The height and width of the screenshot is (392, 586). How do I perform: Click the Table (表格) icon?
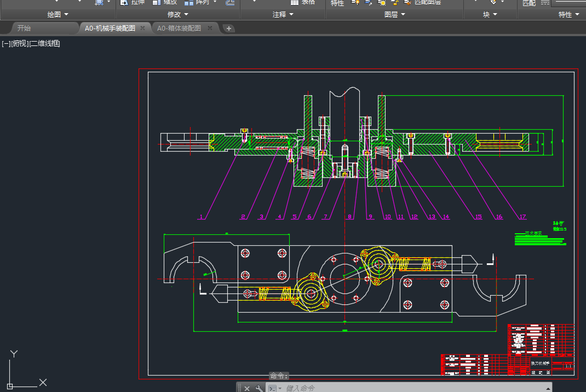(x=295, y=2)
